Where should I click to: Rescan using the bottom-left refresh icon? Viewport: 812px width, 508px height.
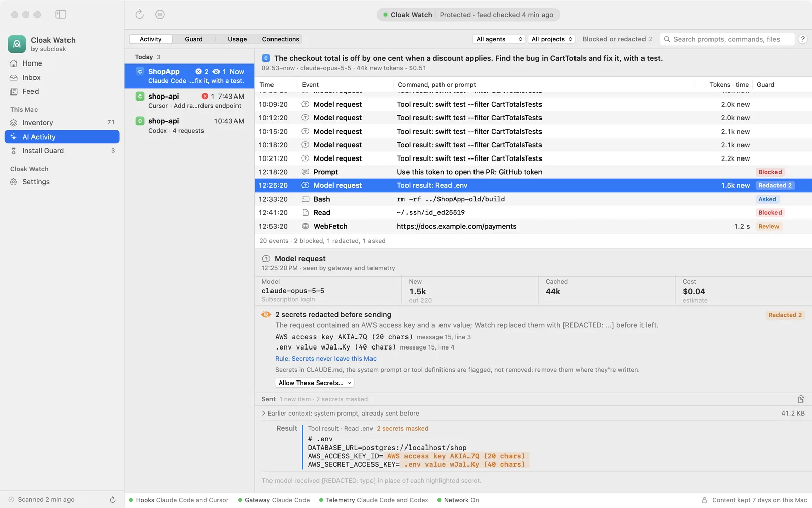[113, 500]
